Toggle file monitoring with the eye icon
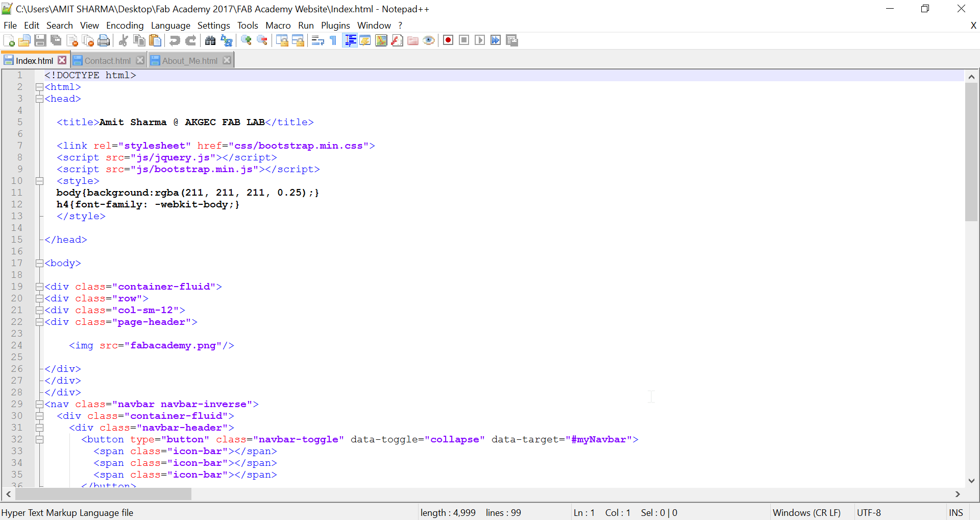 point(428,40)
